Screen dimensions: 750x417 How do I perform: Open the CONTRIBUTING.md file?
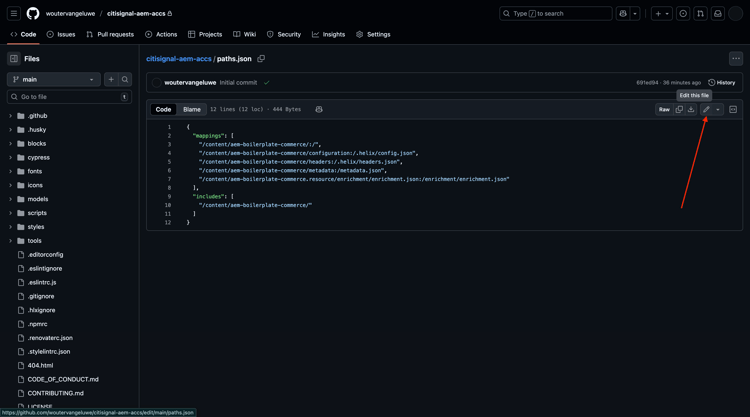coord(55,393)
